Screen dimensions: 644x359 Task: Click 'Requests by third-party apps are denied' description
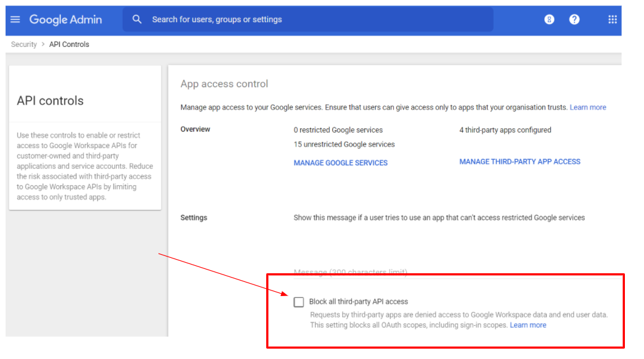coord(459,320)
